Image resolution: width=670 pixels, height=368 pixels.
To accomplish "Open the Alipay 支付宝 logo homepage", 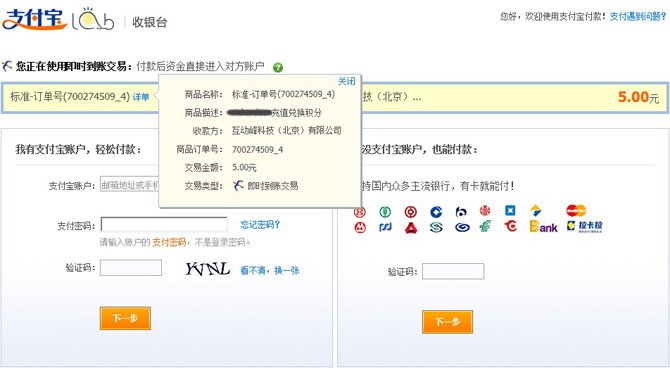I will click(x=35, y=20).
